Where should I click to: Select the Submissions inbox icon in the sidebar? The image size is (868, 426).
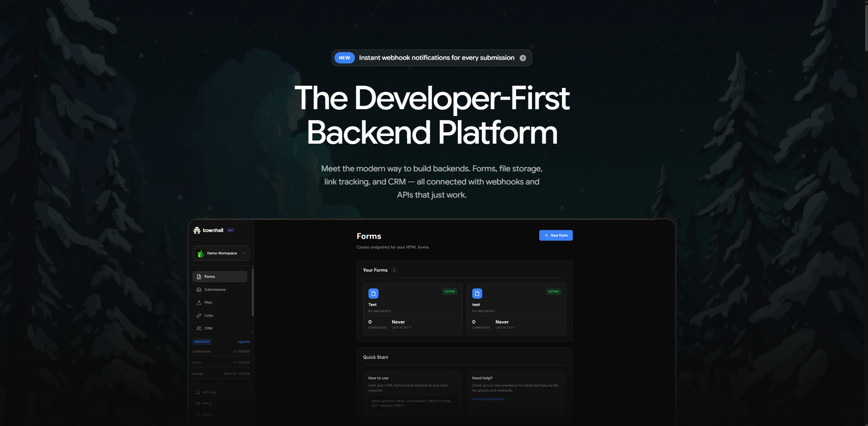click(x=199, y=289)
